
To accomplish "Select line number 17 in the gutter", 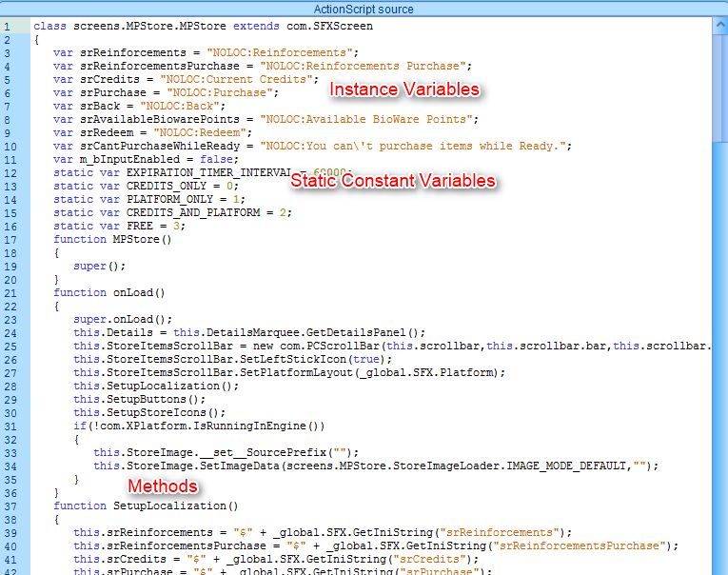I will click(9, 239).
